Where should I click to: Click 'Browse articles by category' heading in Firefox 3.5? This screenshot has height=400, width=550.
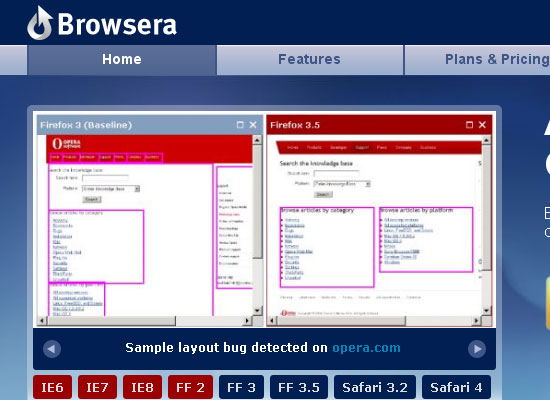(317, 210)
